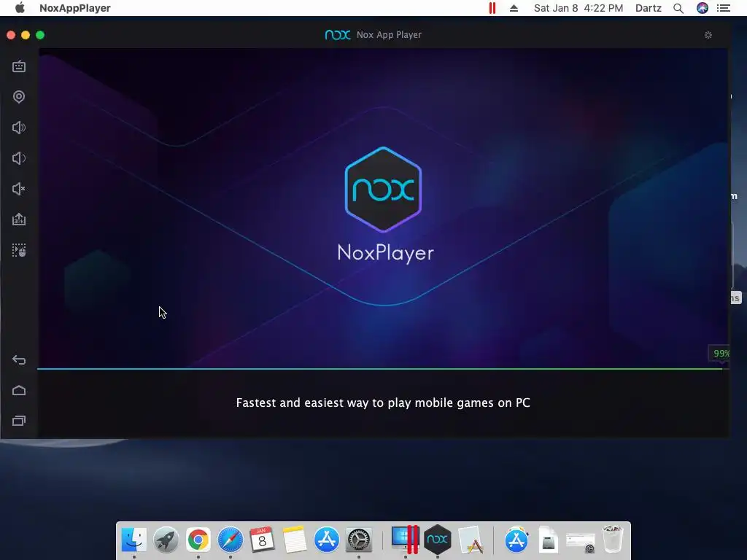
Task: Click the date and time in menu bar
Action: (578, 8)
